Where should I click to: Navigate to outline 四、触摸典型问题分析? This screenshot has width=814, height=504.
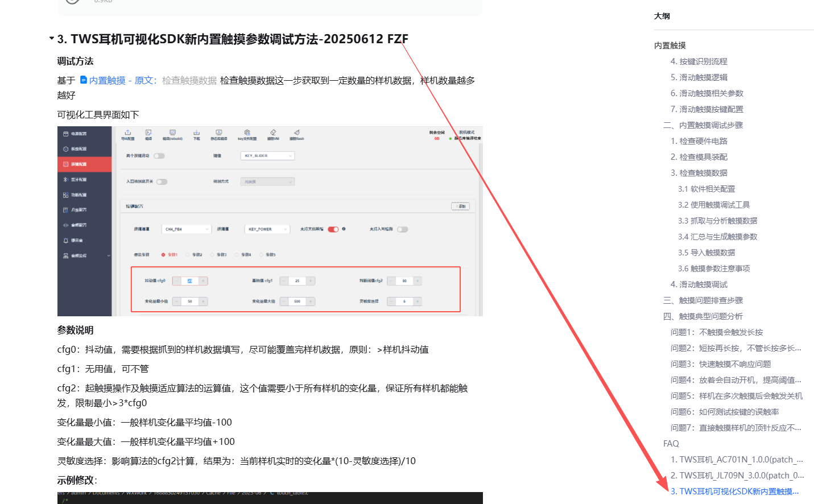pos(703,316)
